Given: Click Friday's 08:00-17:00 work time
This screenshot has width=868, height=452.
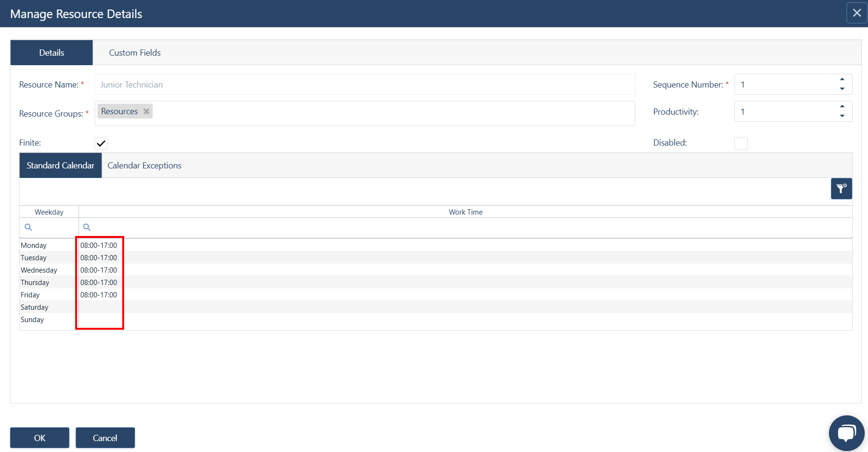Looking at the screenshot, I should pyautogui.click(x=98, y=295).
